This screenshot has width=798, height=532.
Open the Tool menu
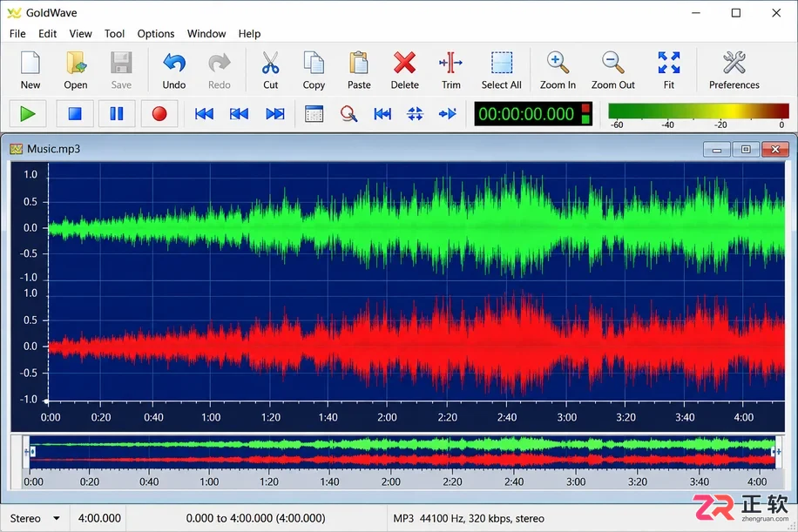[x=114, y=34]
